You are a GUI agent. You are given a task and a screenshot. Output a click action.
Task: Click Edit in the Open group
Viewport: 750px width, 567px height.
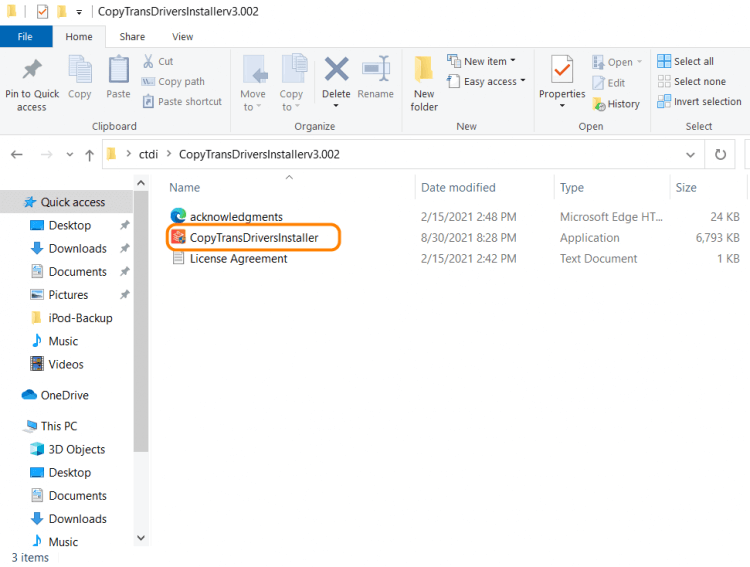pyautogui.click(x=608, y=83)
